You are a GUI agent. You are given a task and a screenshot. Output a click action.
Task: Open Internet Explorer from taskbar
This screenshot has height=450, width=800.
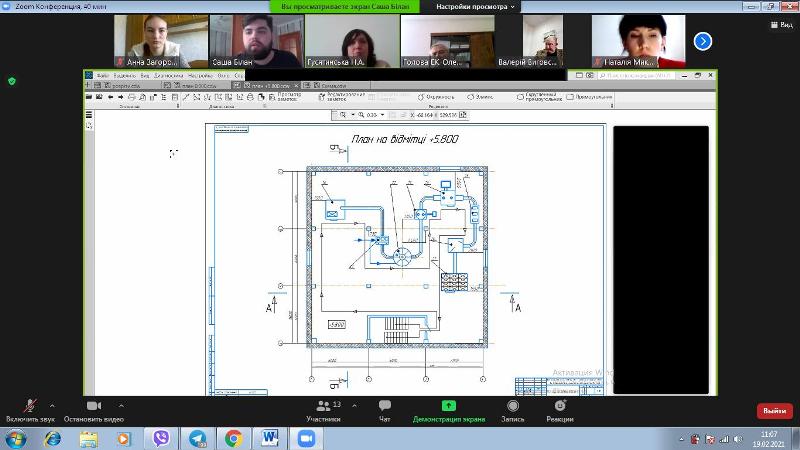(52, 439)
